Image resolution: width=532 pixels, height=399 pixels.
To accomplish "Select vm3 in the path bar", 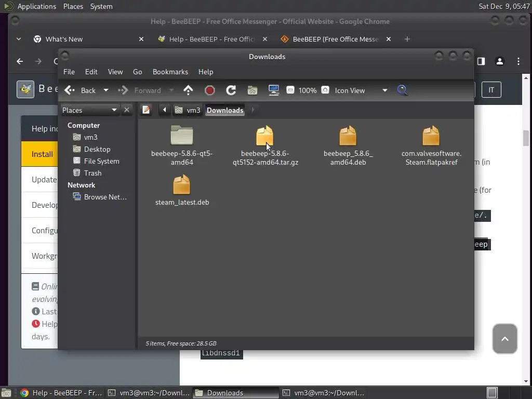I will [188, 110].
